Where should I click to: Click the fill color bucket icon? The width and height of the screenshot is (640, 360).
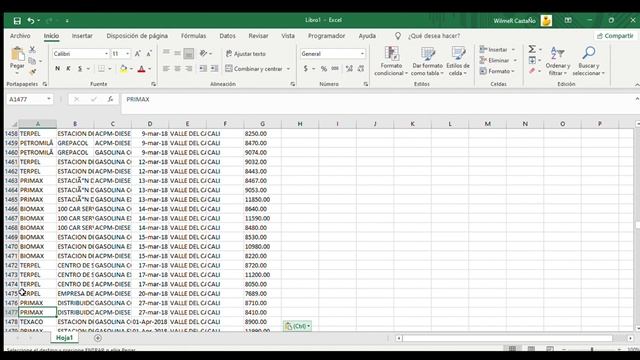pyautogui.click(x=123, y=69)
